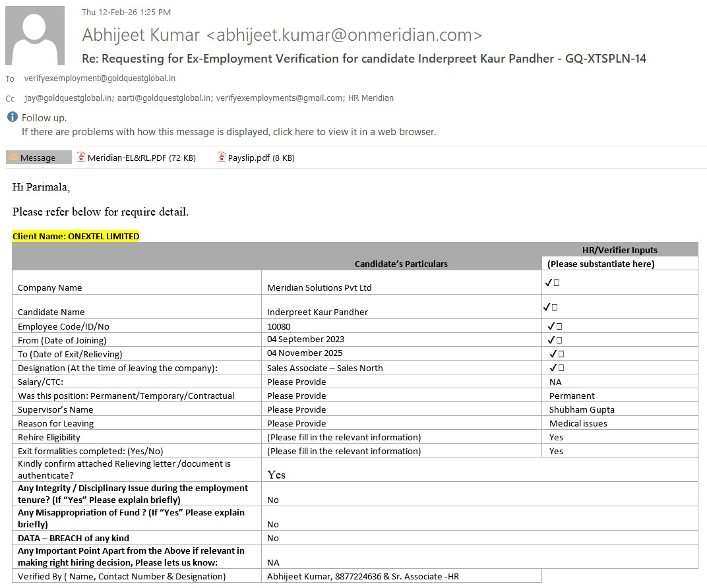This screenshot has height=588, width=707.
Task: Click the sender's avatar picture
Action: coord(35,36)
